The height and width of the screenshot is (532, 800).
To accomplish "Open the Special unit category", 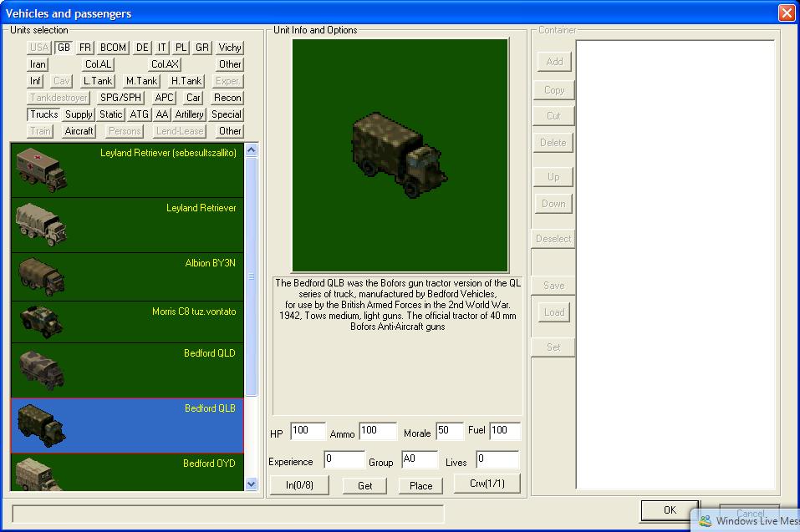I will (x=227, y=114).
